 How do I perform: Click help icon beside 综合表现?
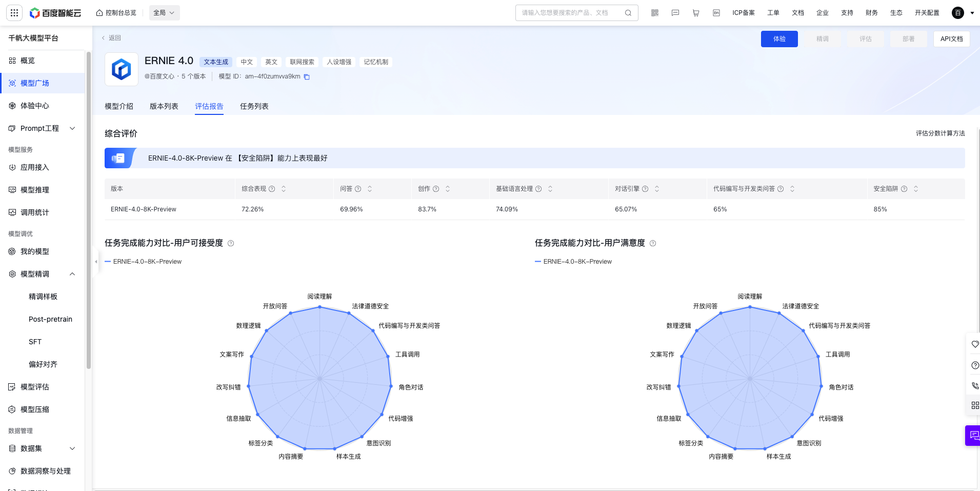pos(272,189)
